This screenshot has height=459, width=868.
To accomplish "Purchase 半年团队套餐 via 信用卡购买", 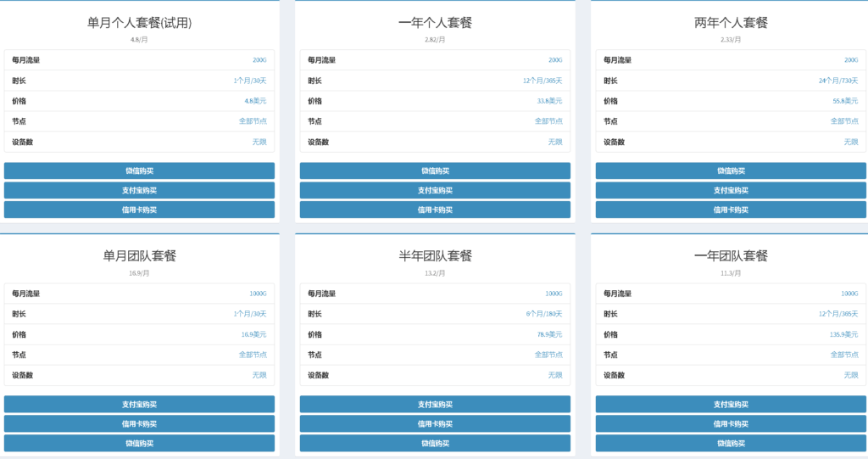I will click(x=435, y=423).
